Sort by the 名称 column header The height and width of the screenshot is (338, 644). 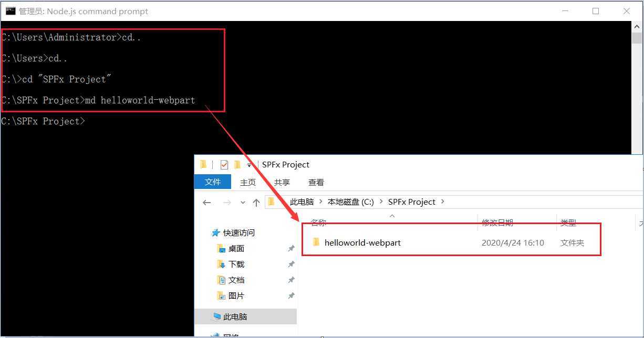(318, 223)
